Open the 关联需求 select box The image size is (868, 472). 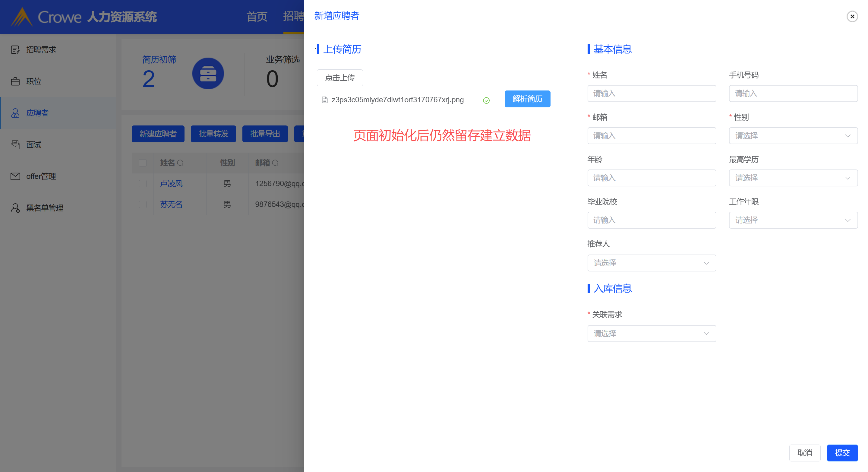[x=651, y=334]
